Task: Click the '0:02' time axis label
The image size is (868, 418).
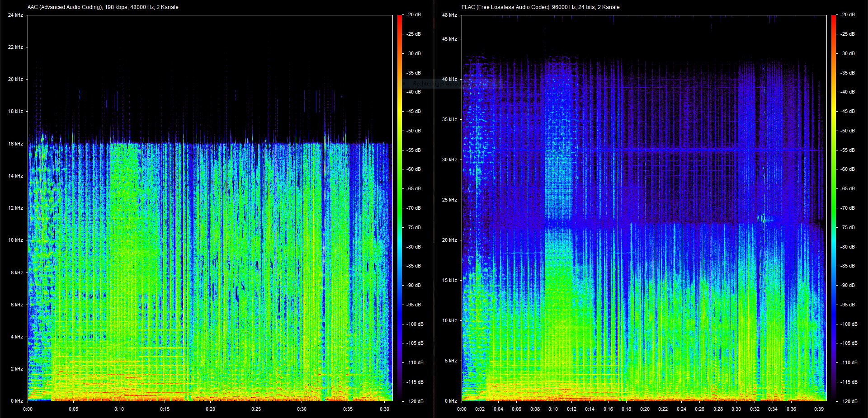Action: 480,409
